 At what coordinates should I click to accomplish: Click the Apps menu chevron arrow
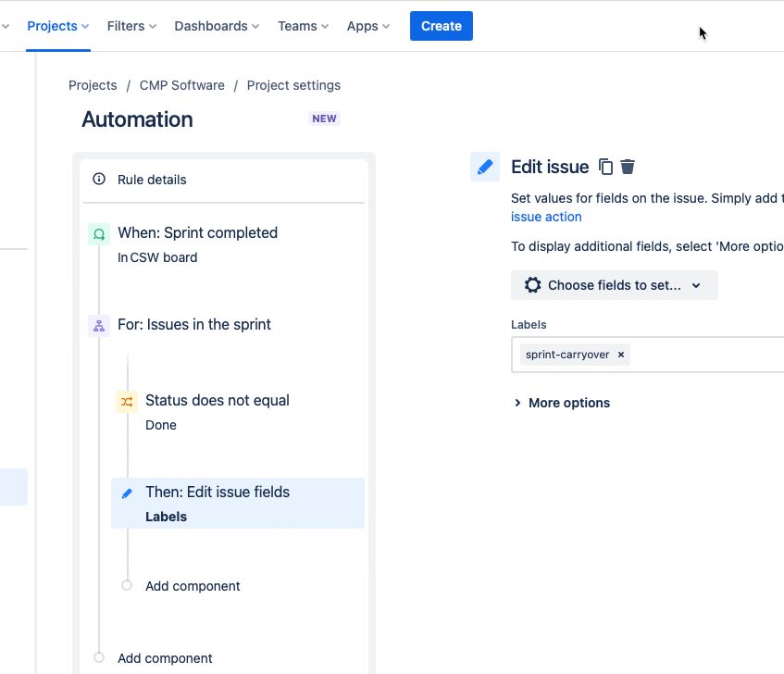(x=386, y=27)
